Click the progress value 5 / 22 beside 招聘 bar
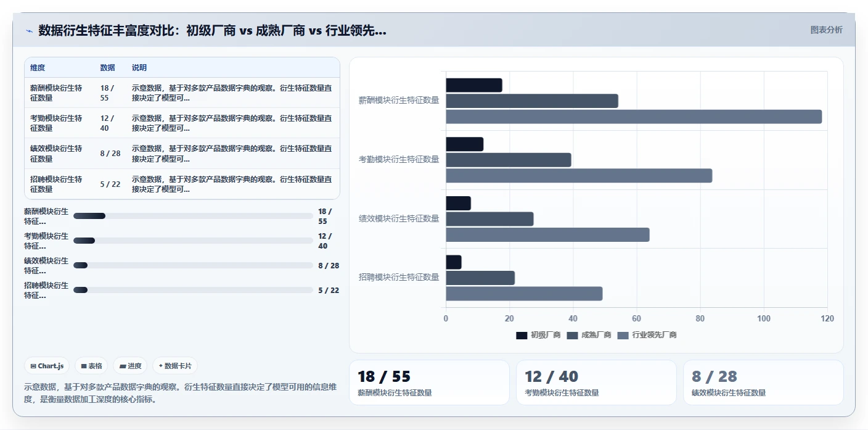Screen dimensions: 868x430 point(329,290)
